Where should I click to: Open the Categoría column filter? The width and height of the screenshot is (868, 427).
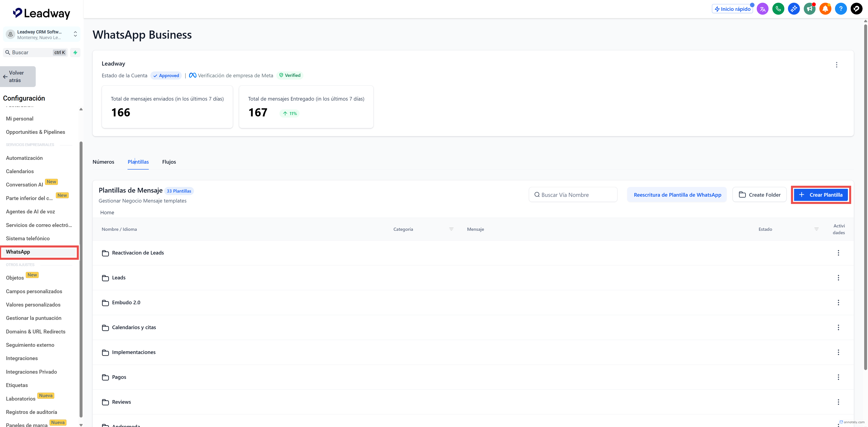451,229
